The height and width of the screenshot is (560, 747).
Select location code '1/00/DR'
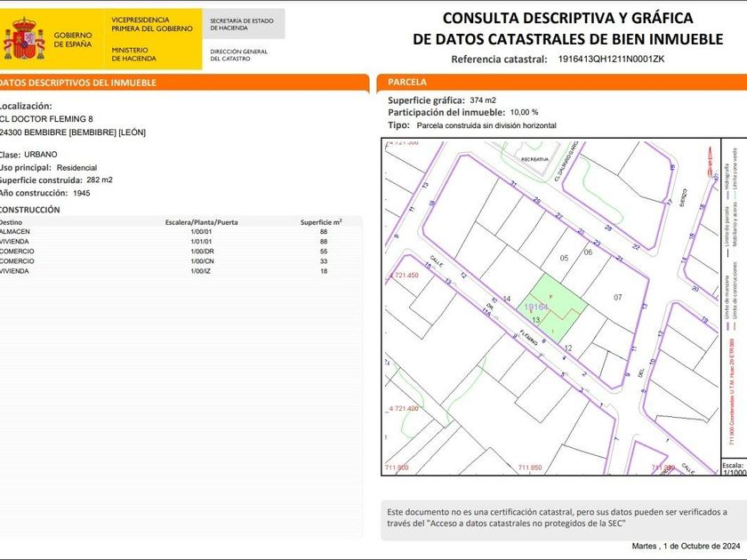pyautogui.click(x=202, y=252)
